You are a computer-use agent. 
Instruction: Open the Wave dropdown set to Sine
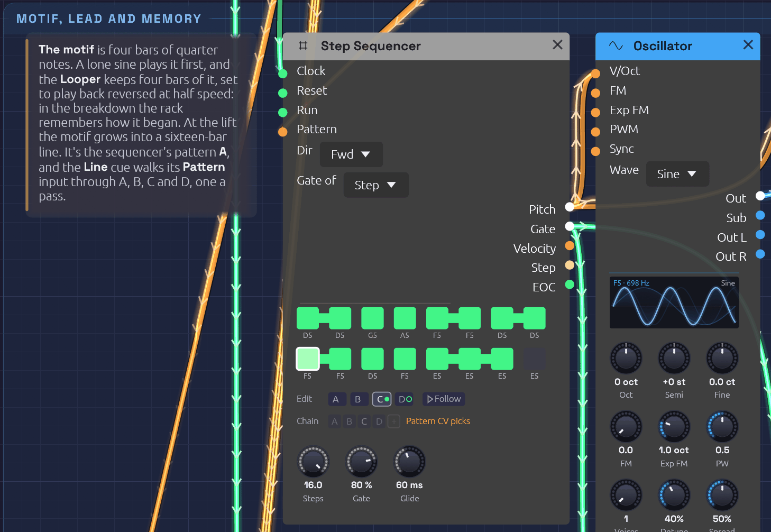tap(677, 174)
